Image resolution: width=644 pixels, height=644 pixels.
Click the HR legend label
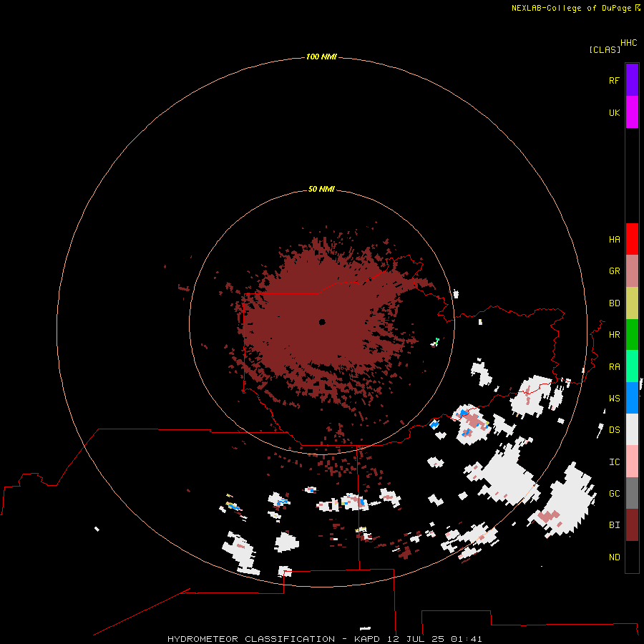click(615, 335)
